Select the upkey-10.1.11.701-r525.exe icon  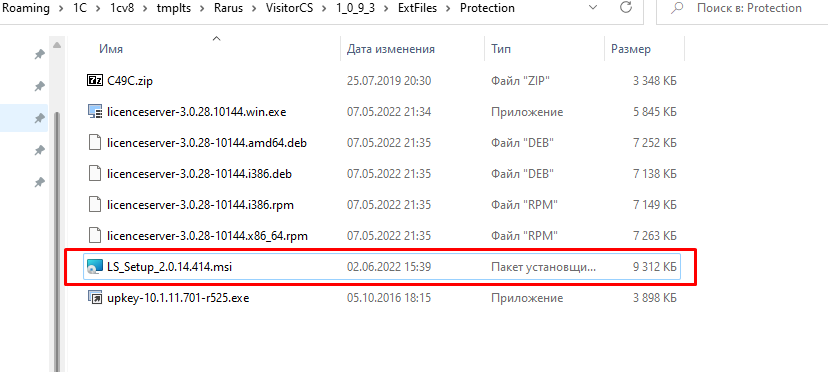93,298
